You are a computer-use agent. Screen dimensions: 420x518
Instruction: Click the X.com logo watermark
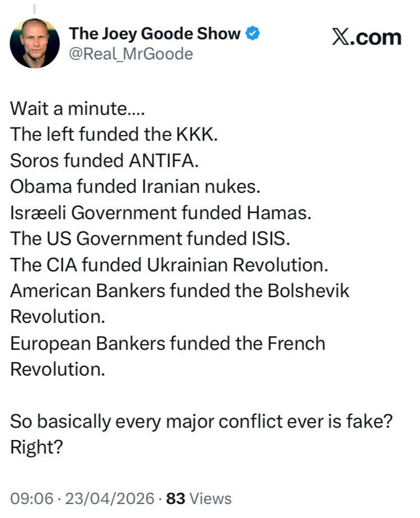pyautogui.click(x=367, y=37)
